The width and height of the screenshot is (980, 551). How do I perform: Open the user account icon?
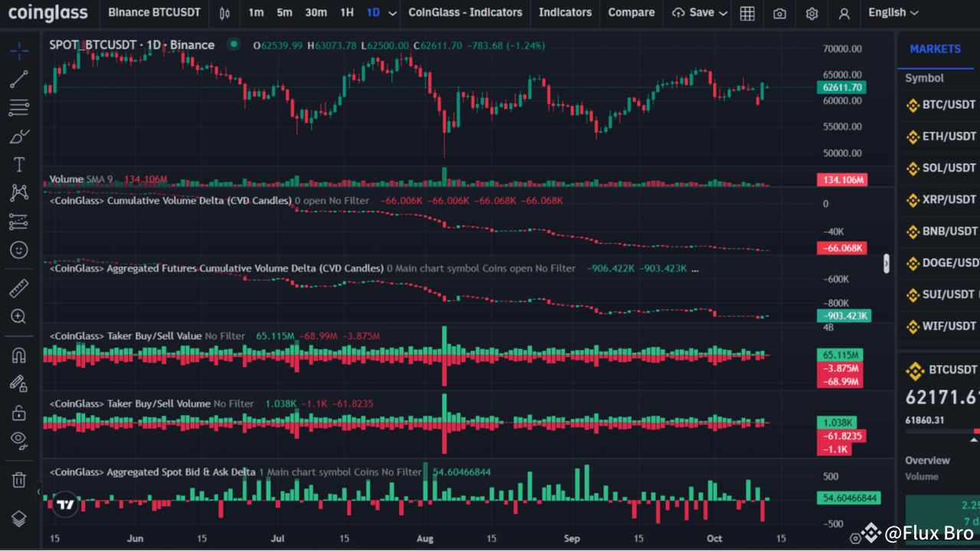[x=844, y=13]
